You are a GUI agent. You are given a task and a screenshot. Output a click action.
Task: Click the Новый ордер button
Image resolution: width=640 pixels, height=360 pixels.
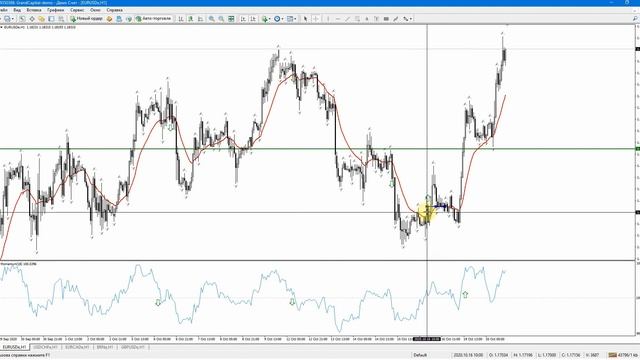coord(87,19)
